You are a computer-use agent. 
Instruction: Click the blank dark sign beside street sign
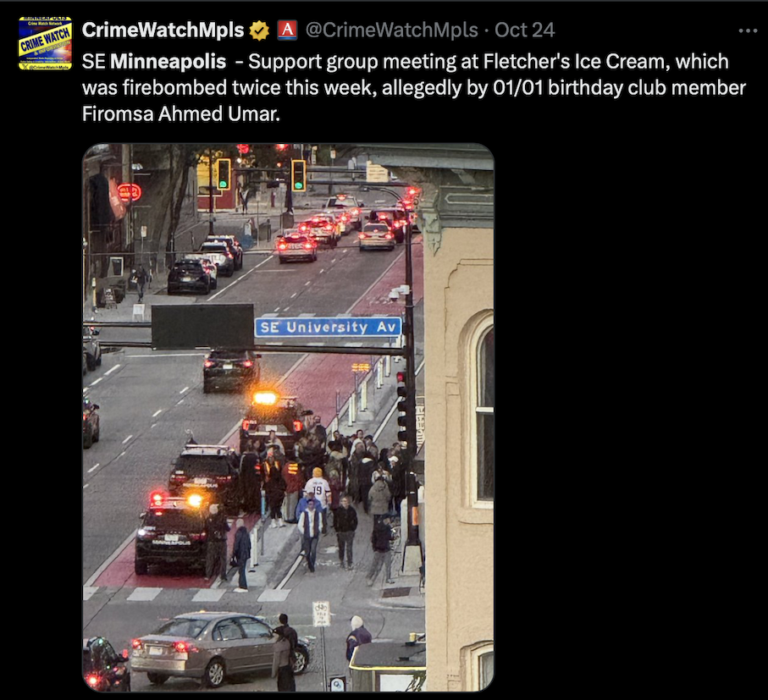click(x=202, y=327)
